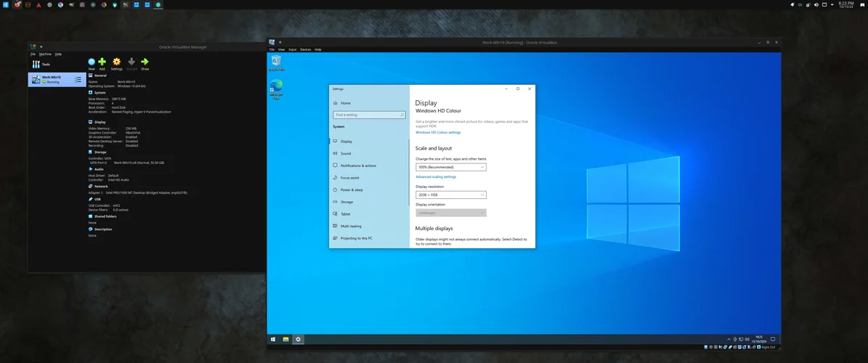
Task: Open the Display resolution dropdown
Action: click(450, 195)
